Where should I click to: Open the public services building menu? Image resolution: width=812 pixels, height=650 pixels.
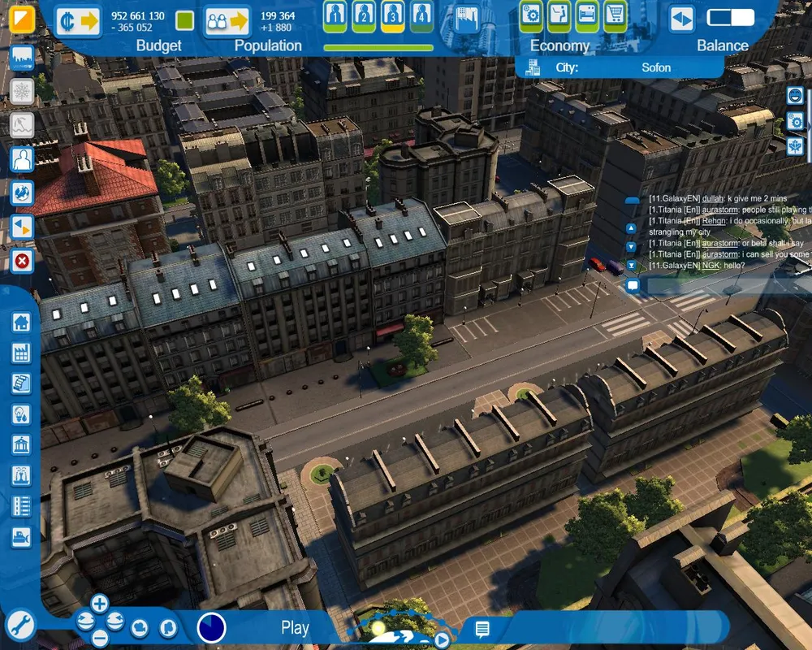coord(21,444)
